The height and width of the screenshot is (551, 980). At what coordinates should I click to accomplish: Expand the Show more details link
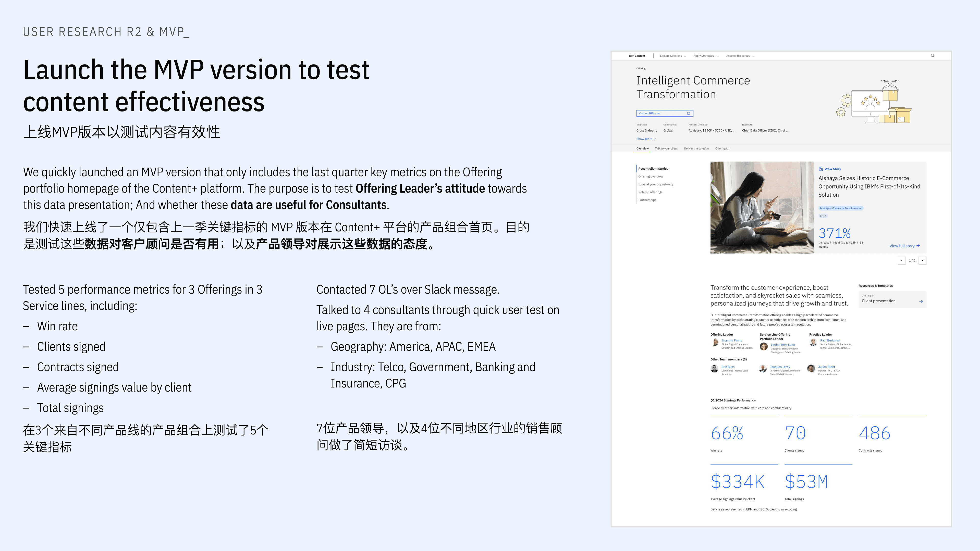point(646,139)
